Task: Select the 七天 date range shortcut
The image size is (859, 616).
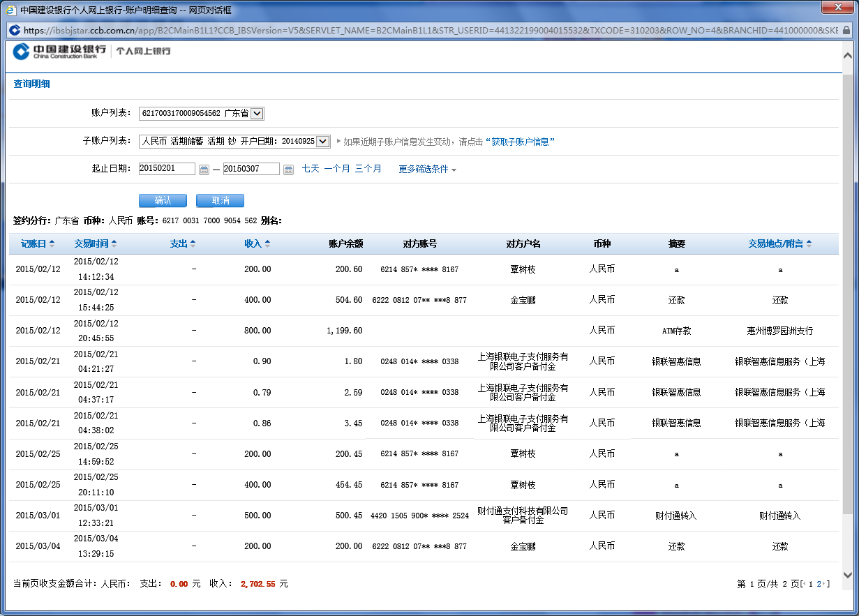Action: point(311,169)
